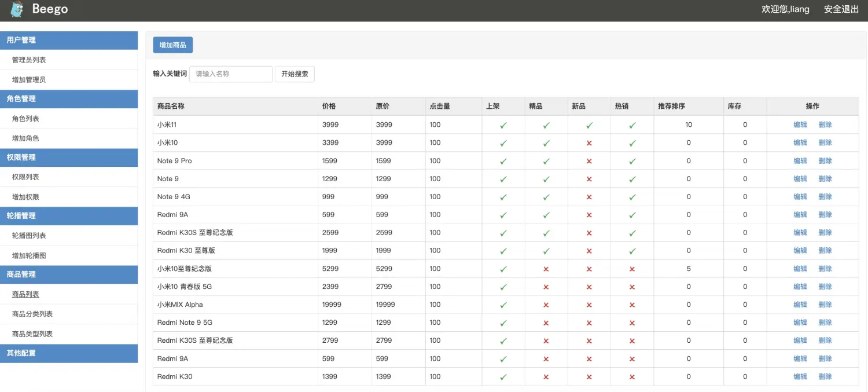This screenshot has width=868, height=392.
Task: Click 安全退出 to log out
Action: [841, 9]
